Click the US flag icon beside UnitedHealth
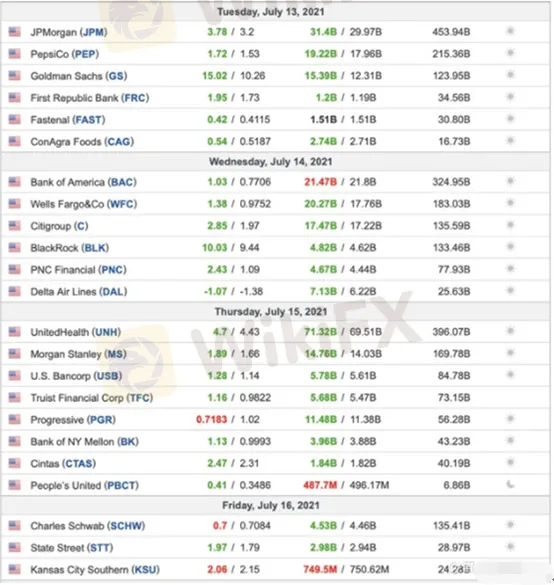 (15, 332)
